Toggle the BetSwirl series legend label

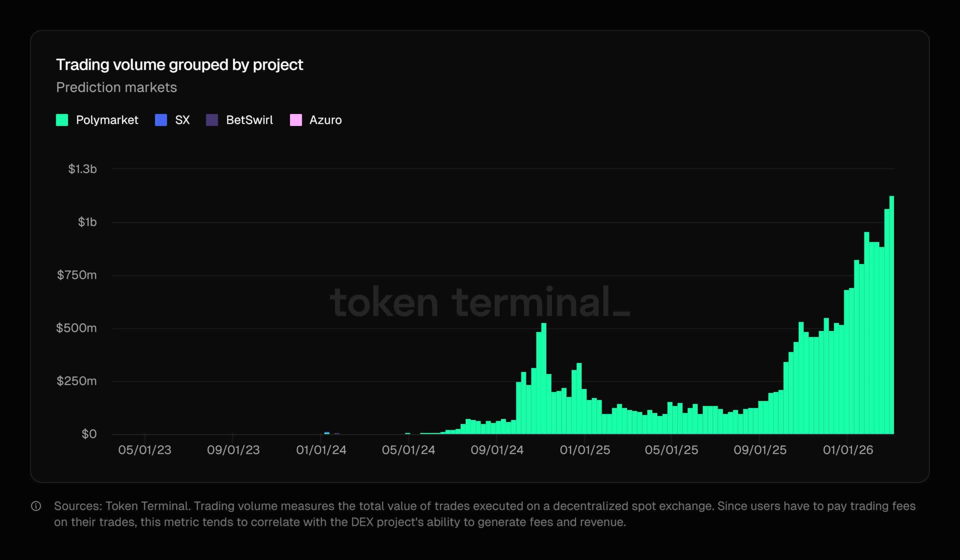(x=249, y=120)
